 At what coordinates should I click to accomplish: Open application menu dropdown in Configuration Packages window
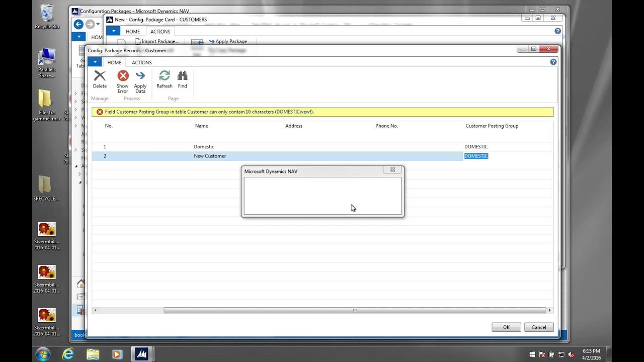tap(78, 37)
